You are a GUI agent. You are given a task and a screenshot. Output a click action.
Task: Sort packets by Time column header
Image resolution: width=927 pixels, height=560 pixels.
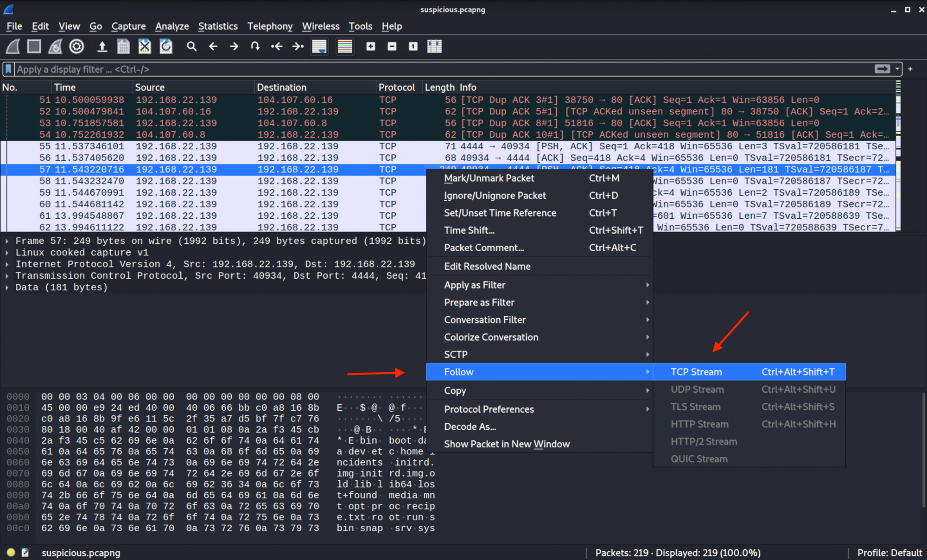[92, 87]
